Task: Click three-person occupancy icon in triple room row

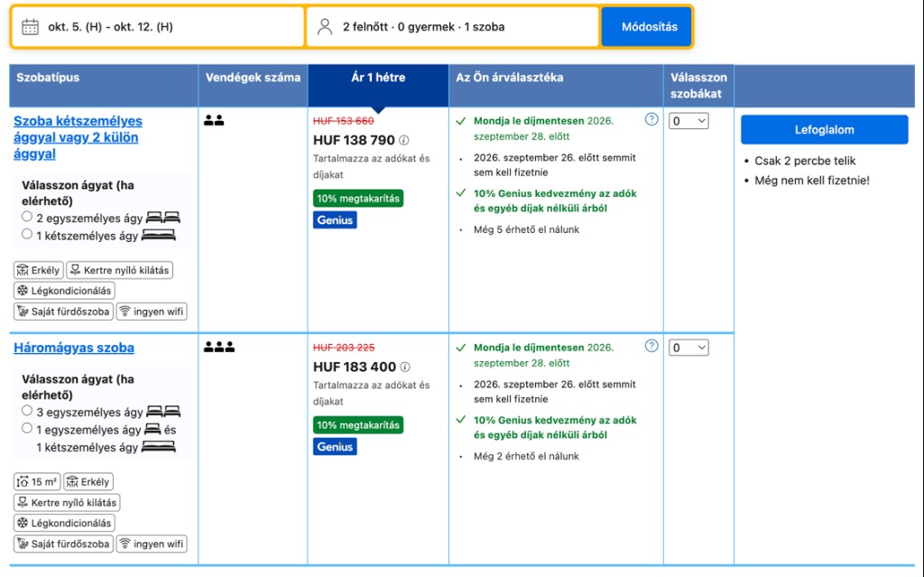Action: 219,347
